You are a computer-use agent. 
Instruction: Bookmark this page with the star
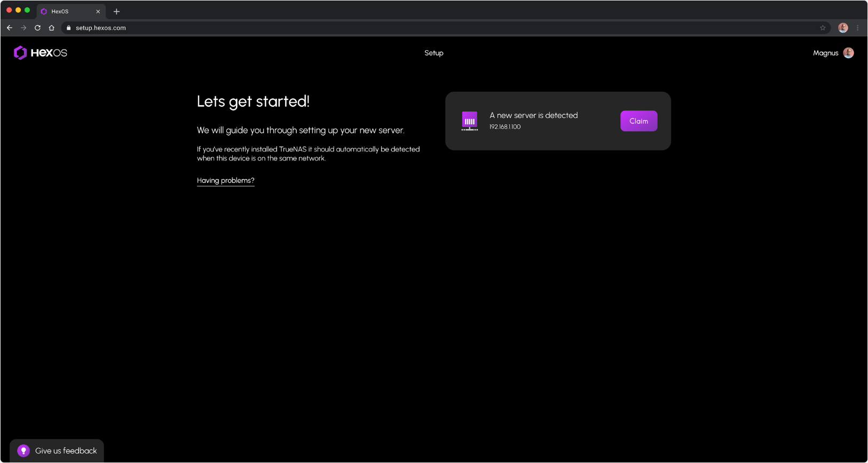pyautogui.click(x=823, y=28)
